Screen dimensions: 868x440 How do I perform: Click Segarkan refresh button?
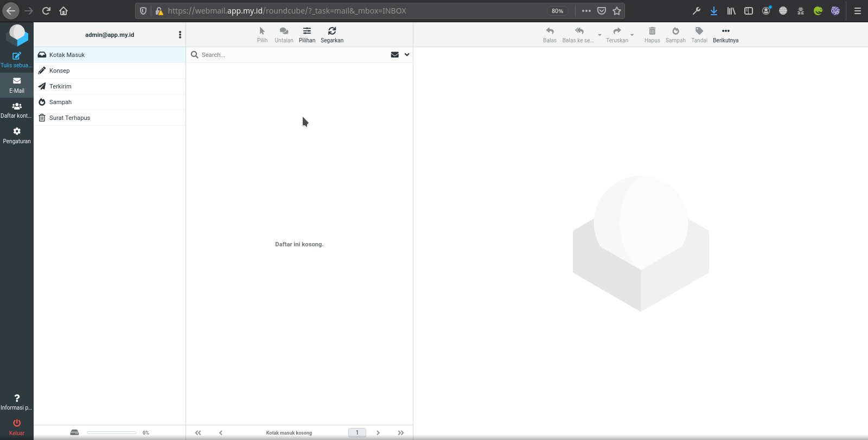coord(332,35)
